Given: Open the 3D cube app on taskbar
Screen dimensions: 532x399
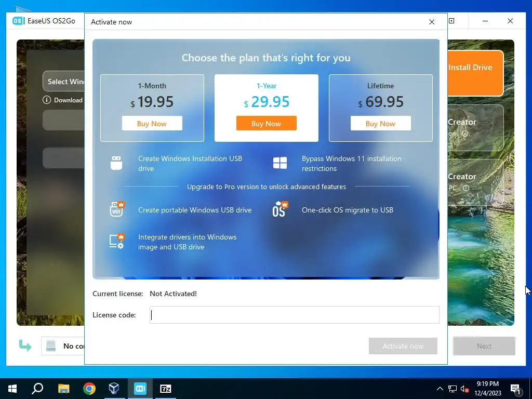Looking at the screenshot, I should pyautogui.click(x=114, y=389).
